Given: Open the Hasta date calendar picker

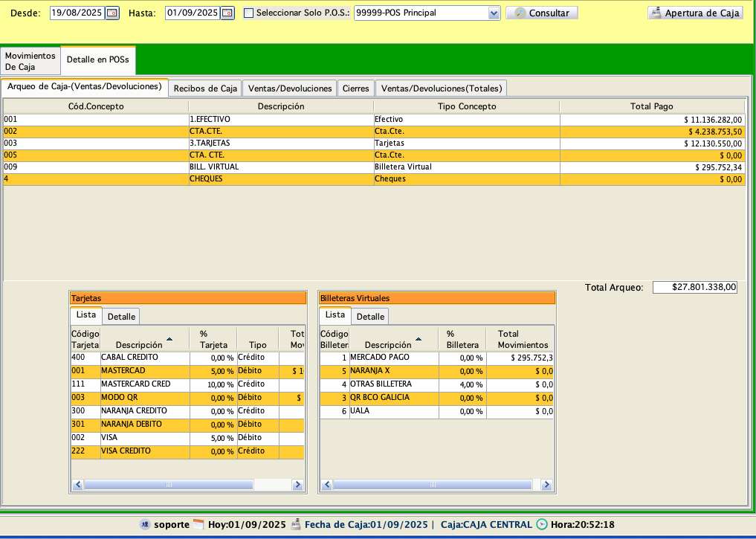Looking at the screenshot, I should coord(227,13).
